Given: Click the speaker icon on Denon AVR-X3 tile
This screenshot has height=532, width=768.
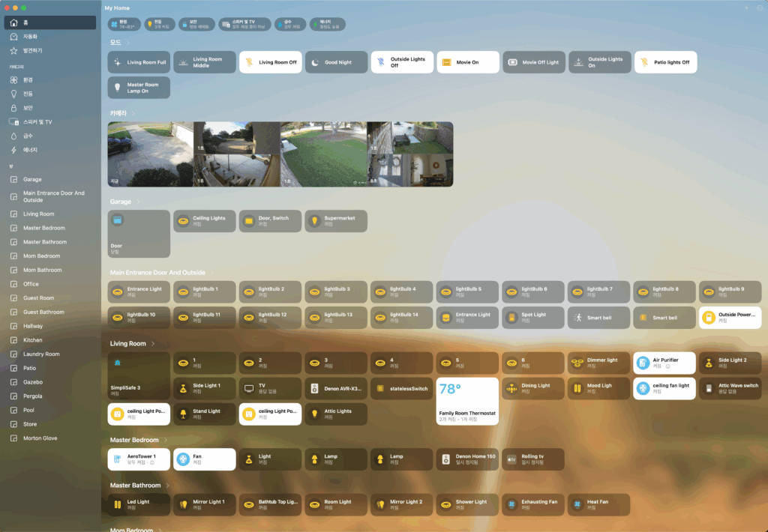Looking at the screenshot, I should pos(314,389).
